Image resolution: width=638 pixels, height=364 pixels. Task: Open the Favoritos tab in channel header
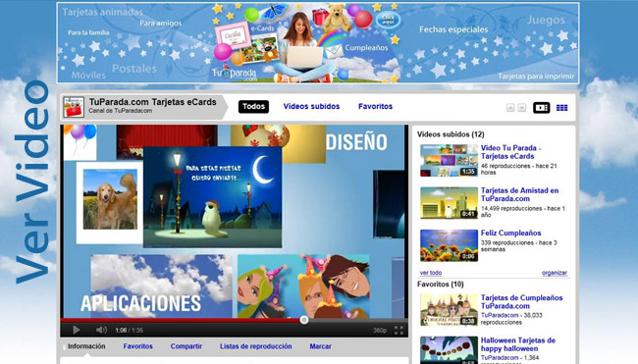point(375,107)
